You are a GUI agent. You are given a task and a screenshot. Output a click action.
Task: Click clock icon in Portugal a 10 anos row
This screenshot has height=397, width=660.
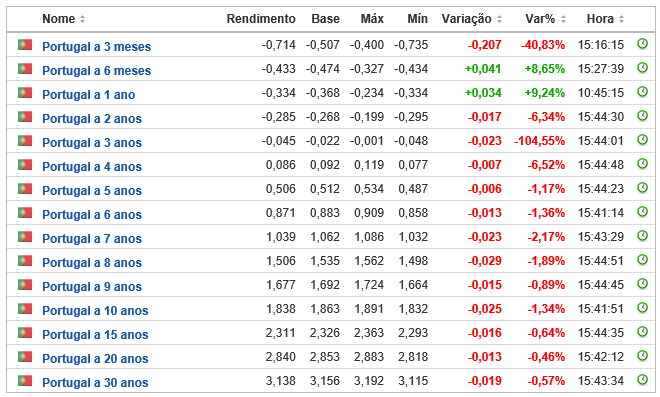(642, 307)
